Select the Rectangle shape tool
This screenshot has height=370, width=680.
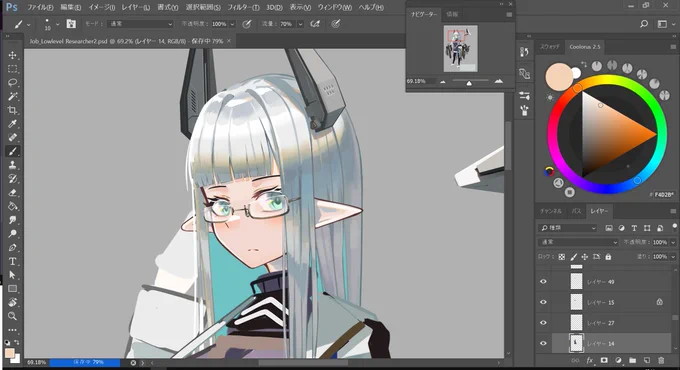click(x=12, y=289)
